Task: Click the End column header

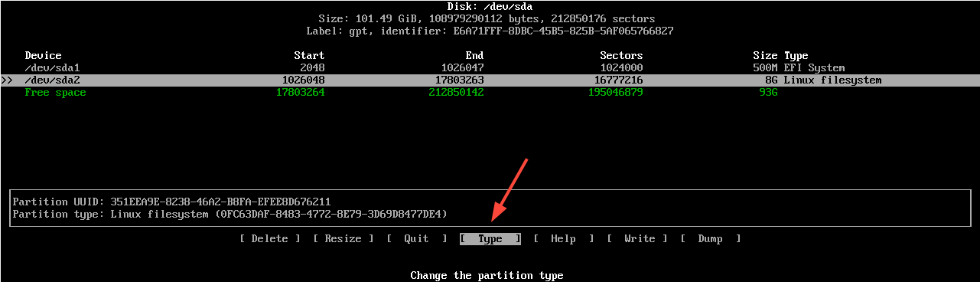Action: point(474,56)
